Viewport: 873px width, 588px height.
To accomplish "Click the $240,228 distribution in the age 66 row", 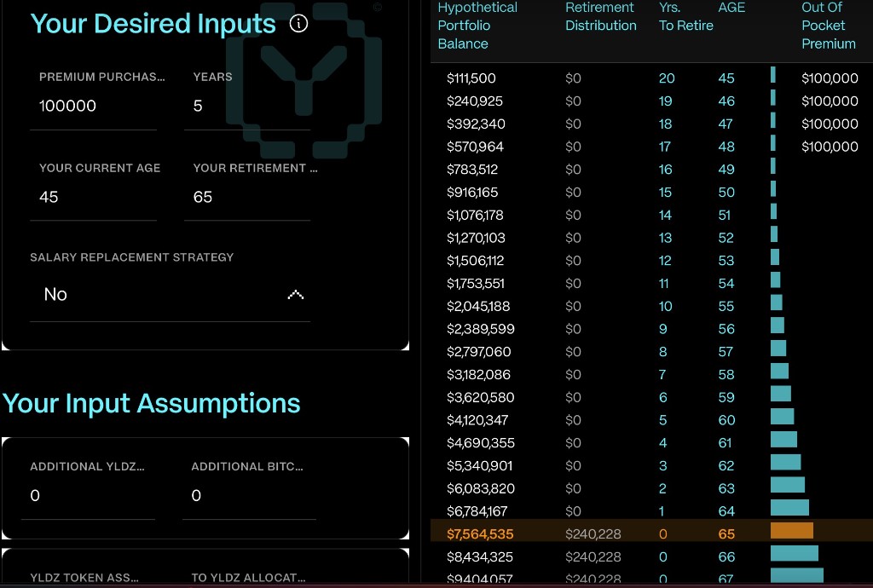I will (x=593, y=557).
